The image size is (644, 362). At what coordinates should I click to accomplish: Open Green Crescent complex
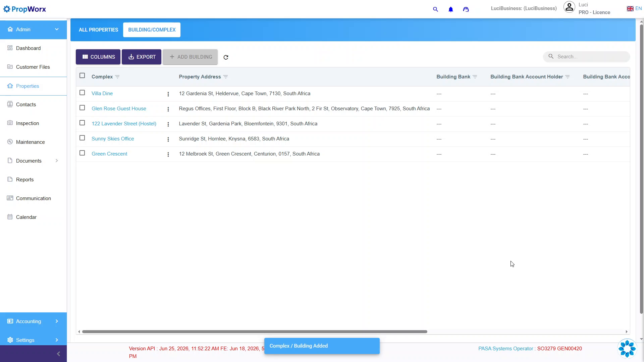pyautogui.click(x=109, y=154)
